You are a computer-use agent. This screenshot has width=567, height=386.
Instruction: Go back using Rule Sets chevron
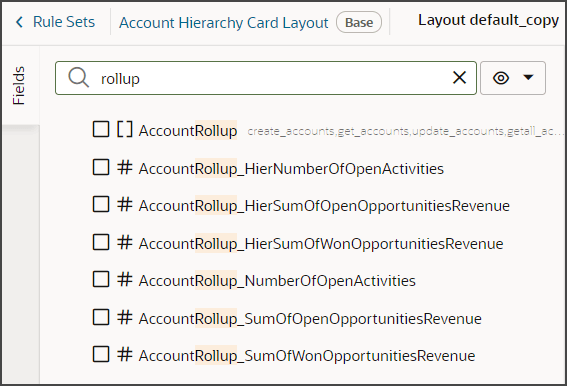[20, 22]
